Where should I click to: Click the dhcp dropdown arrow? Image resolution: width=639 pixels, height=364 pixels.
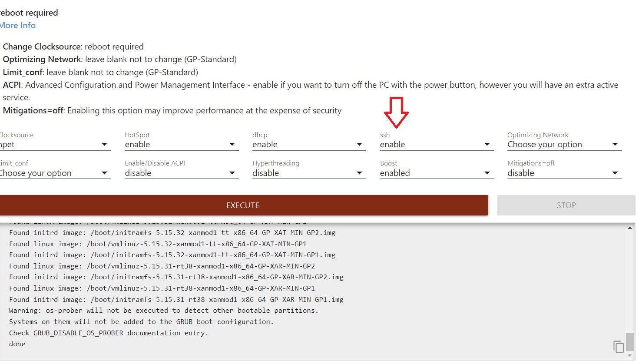(x=359, y=145)
